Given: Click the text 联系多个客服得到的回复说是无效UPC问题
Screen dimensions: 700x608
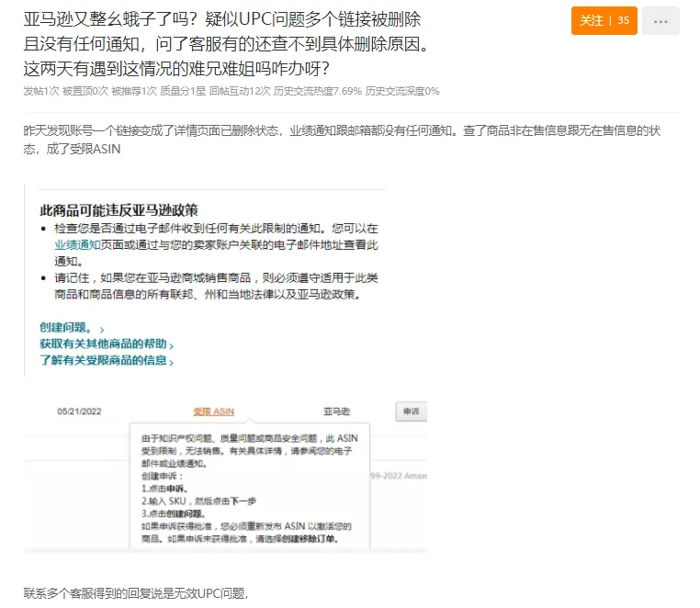Looking at the screenshot, I should click(136, 593).
